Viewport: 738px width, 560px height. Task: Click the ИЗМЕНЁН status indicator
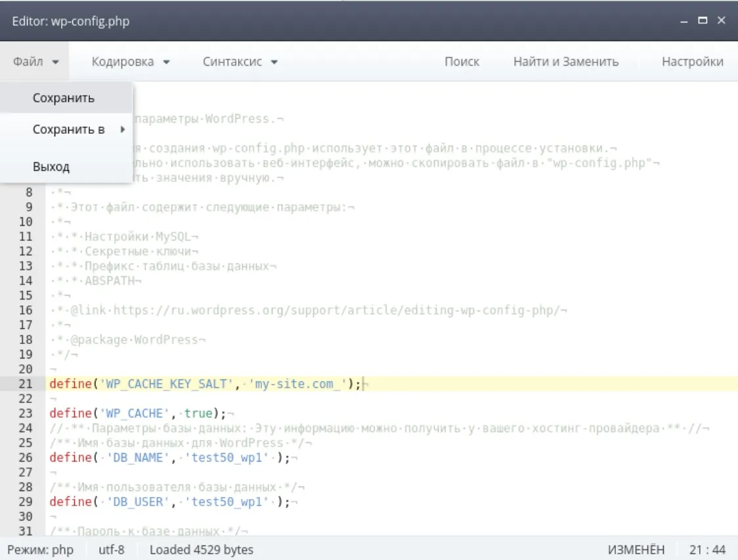coord(636,549)
